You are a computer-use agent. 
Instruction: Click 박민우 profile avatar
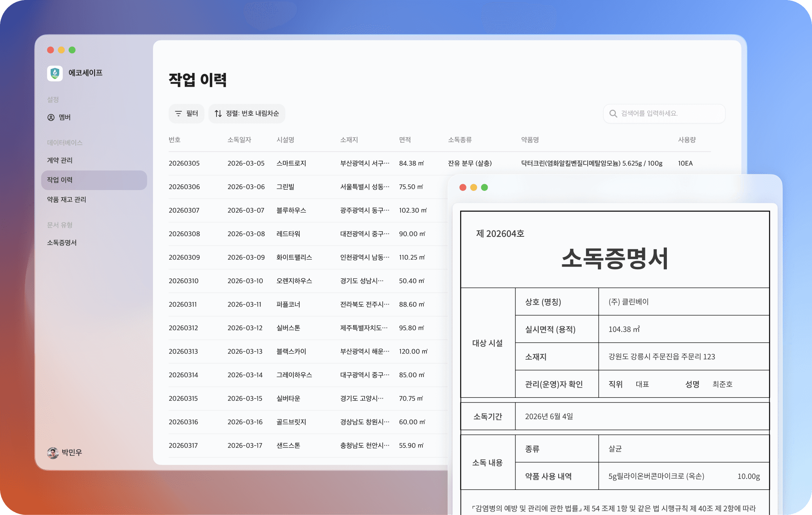pos(53,453)
